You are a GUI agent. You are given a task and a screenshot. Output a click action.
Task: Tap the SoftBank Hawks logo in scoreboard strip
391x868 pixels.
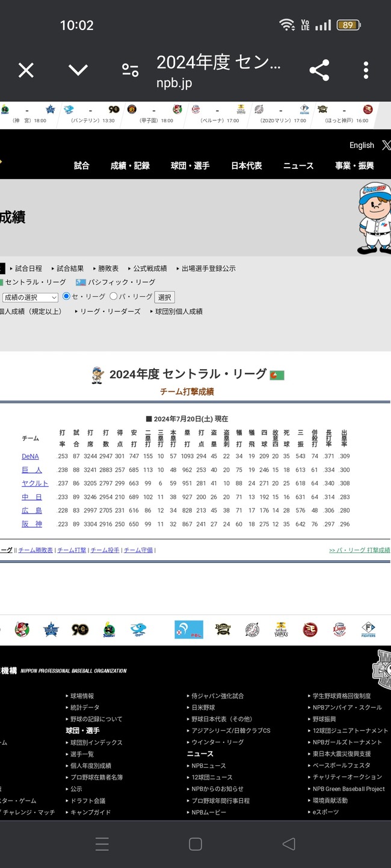click(241, 109)
